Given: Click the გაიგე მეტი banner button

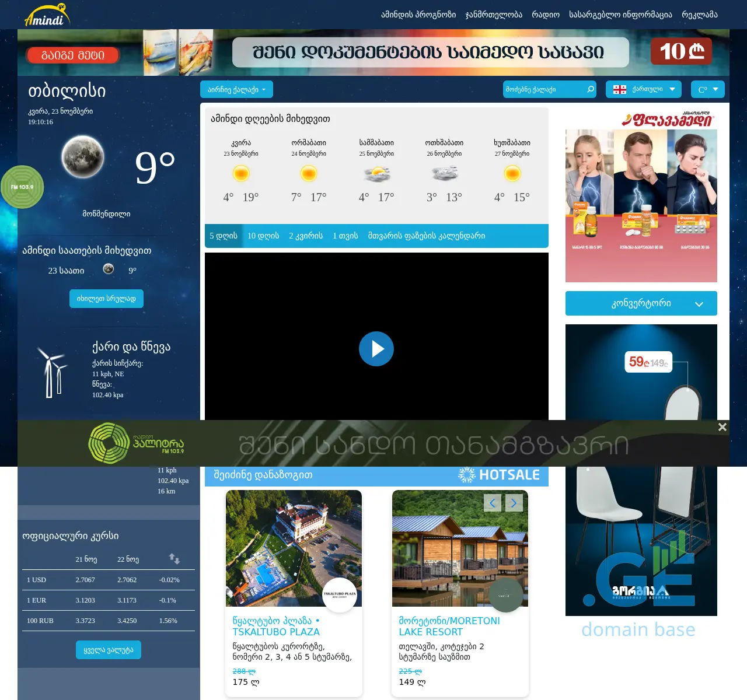Looking at the screenshot, I should coord(72,55).
